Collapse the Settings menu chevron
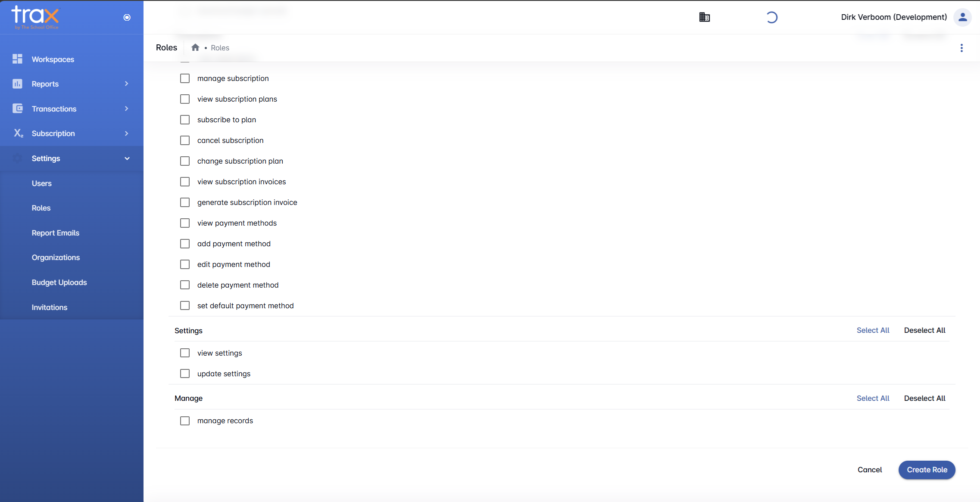980x502 pixels. coord(127,158)
